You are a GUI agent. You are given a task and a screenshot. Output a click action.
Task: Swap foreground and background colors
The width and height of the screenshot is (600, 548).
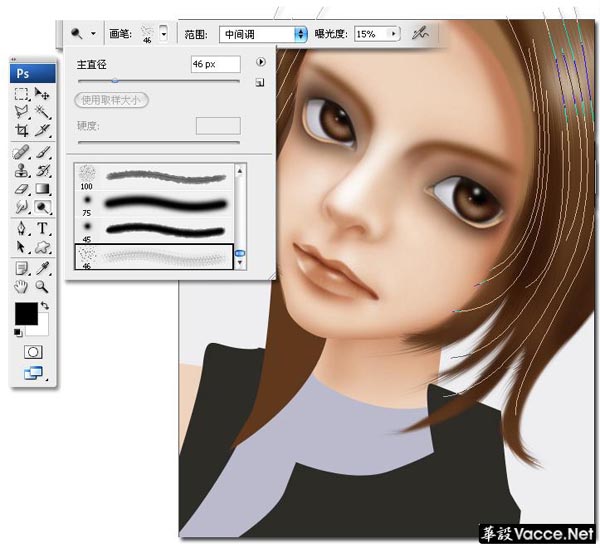(x=45, y=305)
